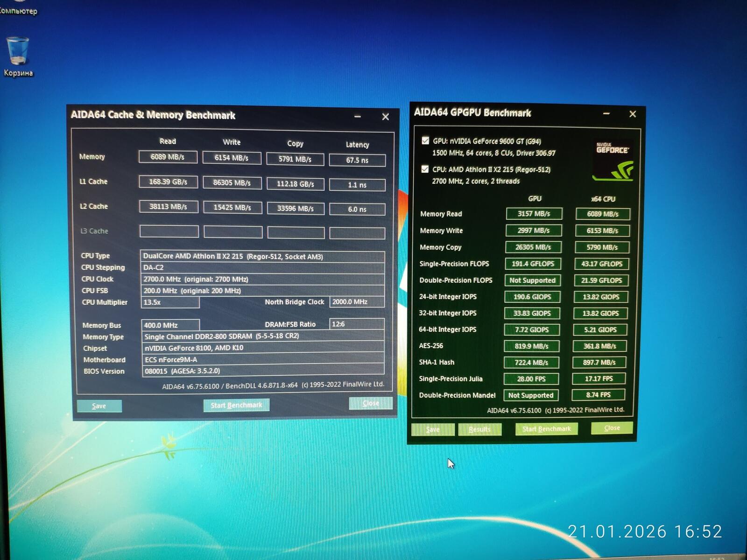Click the L1 Cache Latency value 1.1 ns
Screen dimensions: 747x560
[357, 185]
